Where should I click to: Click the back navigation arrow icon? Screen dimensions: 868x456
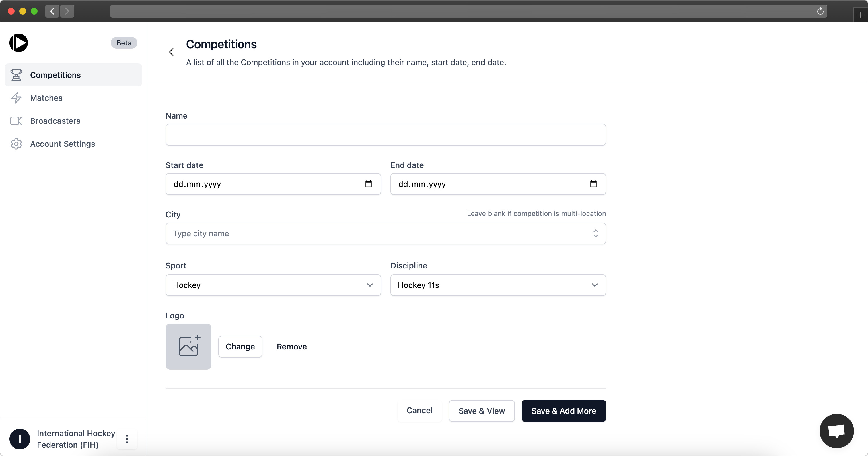point(171,52)
